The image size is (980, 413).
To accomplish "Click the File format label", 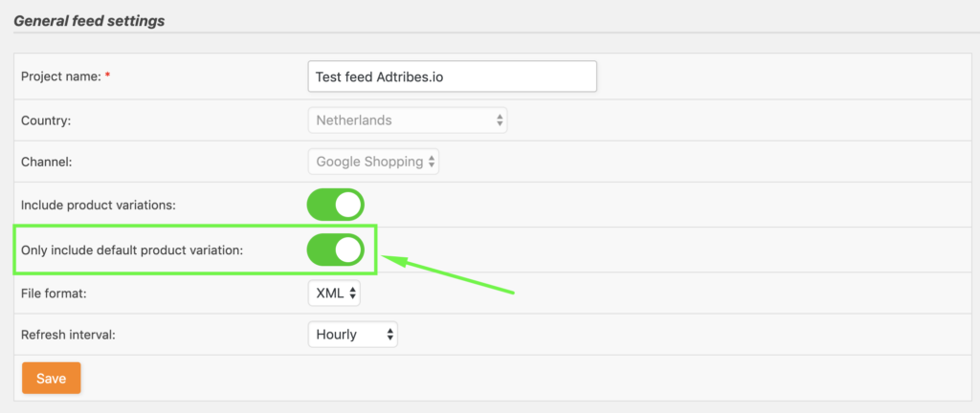I will pos(54,293).
